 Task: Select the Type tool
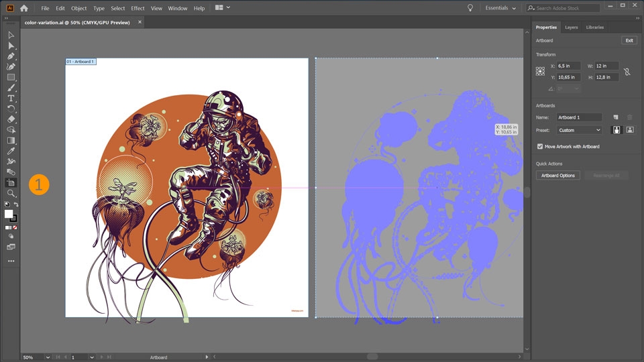(11, 98)
